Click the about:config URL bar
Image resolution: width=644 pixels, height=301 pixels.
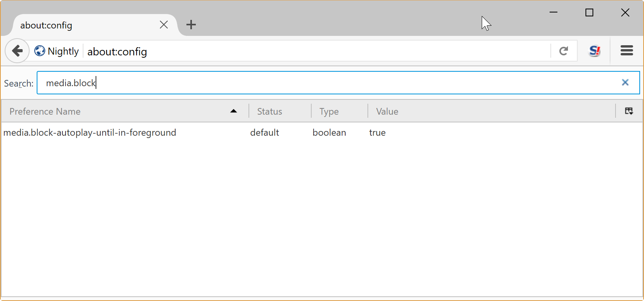(316, 51)
